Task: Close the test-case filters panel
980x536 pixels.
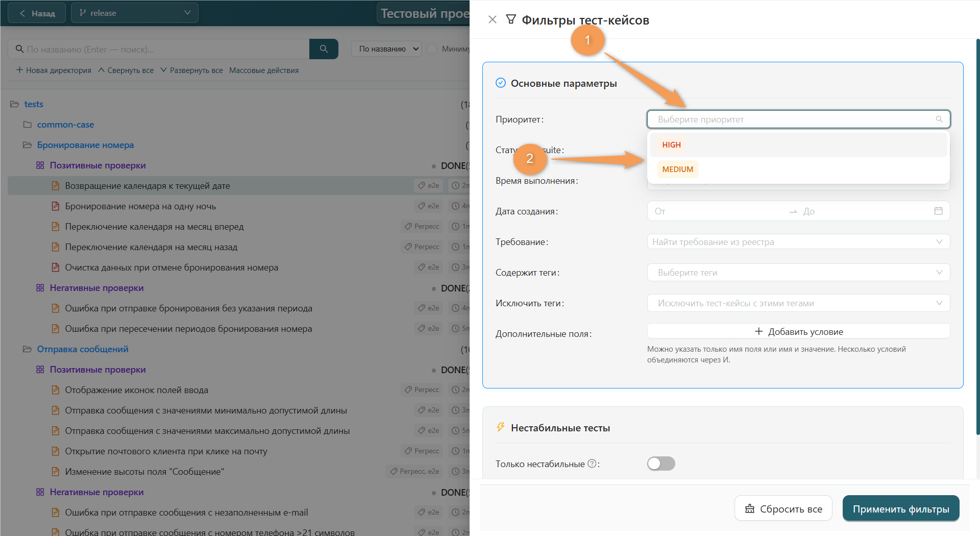Action: pyautogui.click(x=492, y=20)
